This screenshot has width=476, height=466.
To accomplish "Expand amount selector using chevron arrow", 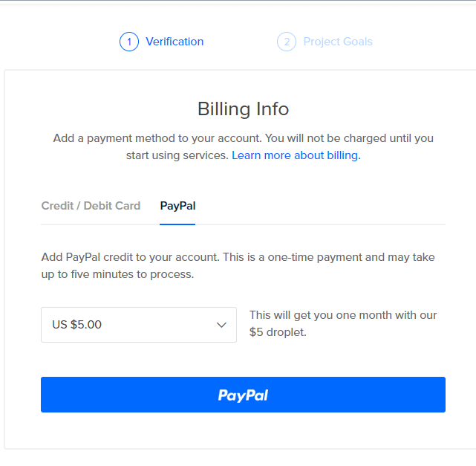I will (x=221, y=325).
